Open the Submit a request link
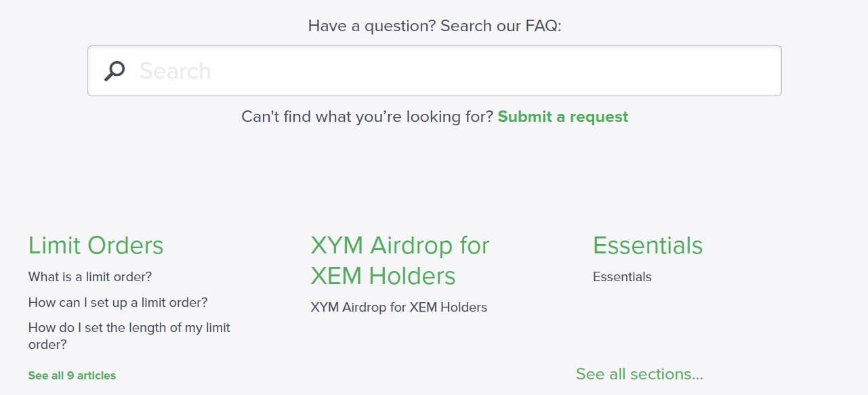 563,117
